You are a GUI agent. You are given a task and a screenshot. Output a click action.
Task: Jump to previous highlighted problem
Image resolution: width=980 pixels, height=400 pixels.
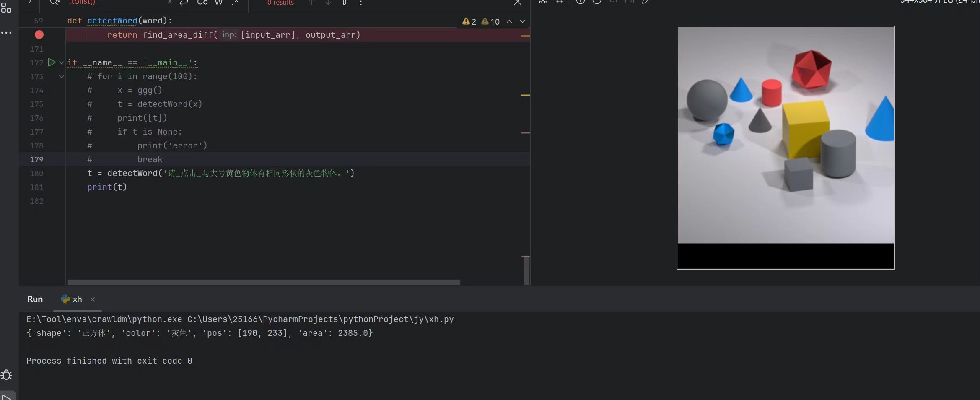509,21
